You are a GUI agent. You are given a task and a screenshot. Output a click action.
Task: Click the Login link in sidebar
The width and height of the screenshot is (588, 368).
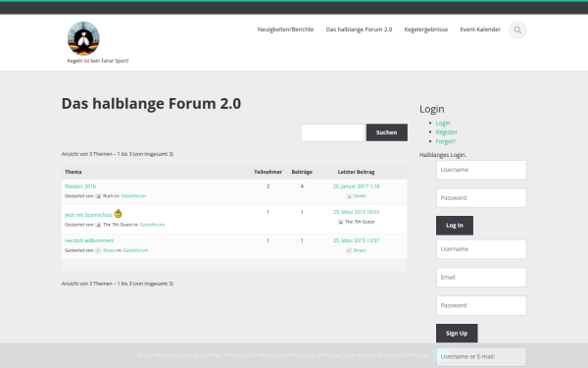point(443,124)
